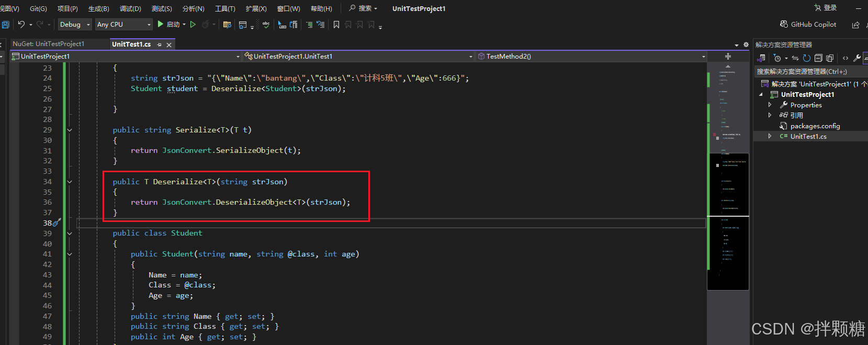The image size is (868, 345).
Task: Toggle a bookmark on the current line
Action: (x=336, y=25)
